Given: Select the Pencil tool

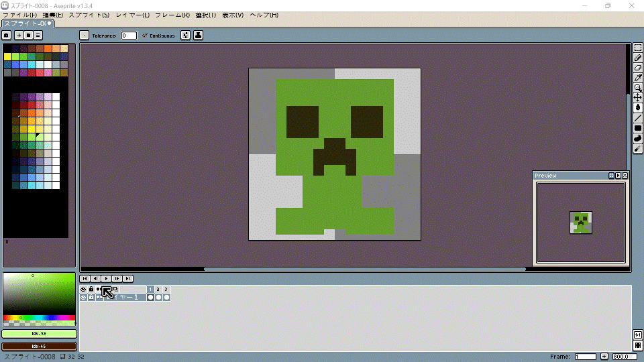Looking at the screenshot, I should click(638, 58).
